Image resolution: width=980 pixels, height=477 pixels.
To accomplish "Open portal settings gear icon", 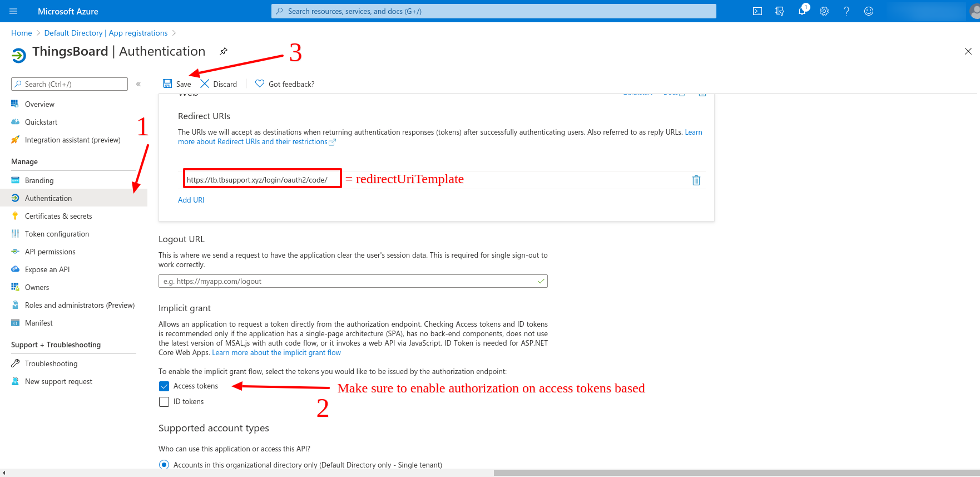I will coord(824,11).
